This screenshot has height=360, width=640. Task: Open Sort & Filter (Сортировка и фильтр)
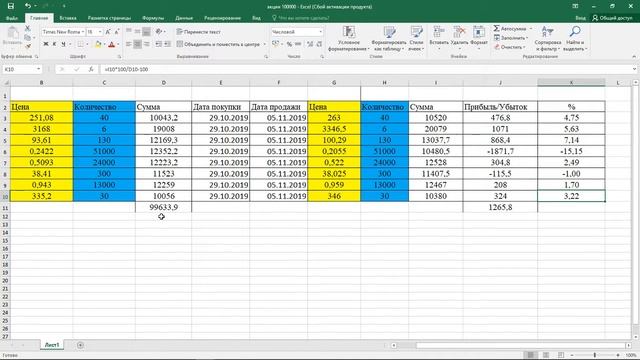(548, 38)
